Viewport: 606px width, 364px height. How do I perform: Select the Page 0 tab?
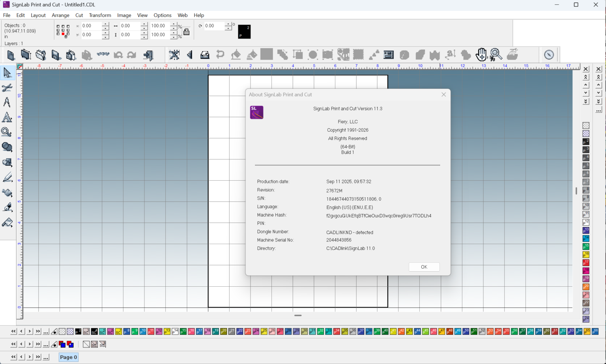pyautogui.click(x=69, y=357)
